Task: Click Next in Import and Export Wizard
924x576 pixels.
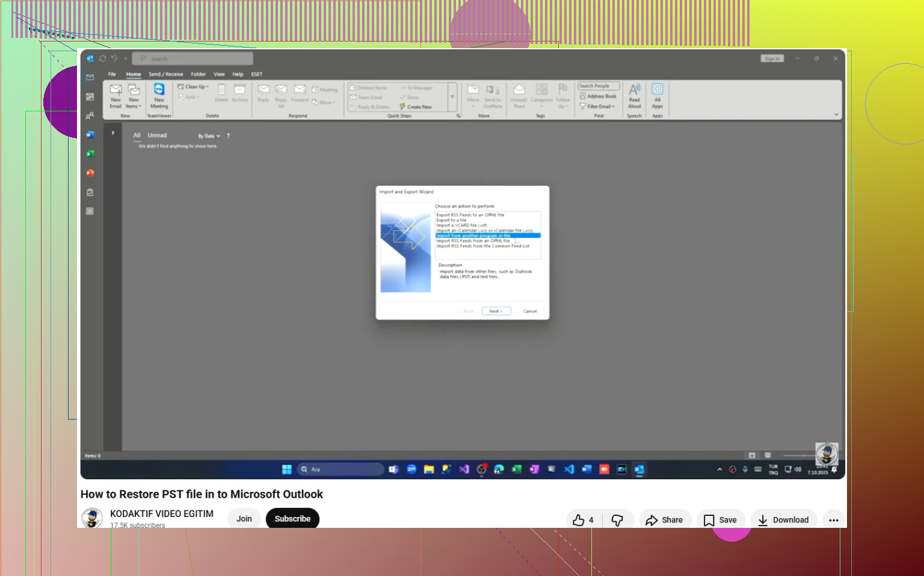Action: [x=496, y=311]
